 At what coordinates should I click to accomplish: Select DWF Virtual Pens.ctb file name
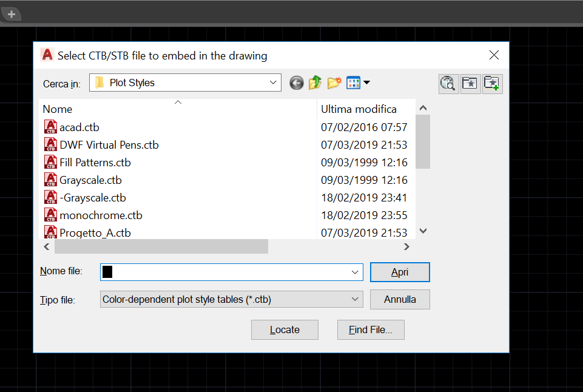tap(109, 144)
